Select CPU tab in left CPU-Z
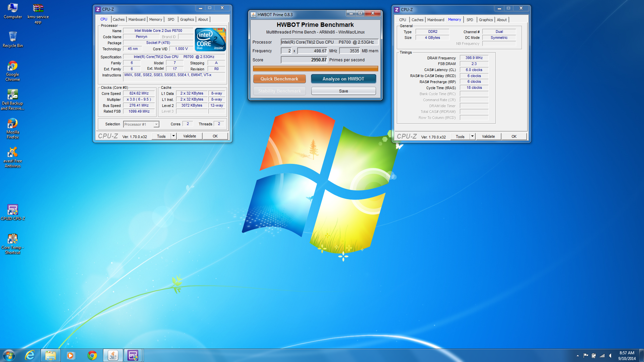644x362 pixels. (x=104, y=19)
